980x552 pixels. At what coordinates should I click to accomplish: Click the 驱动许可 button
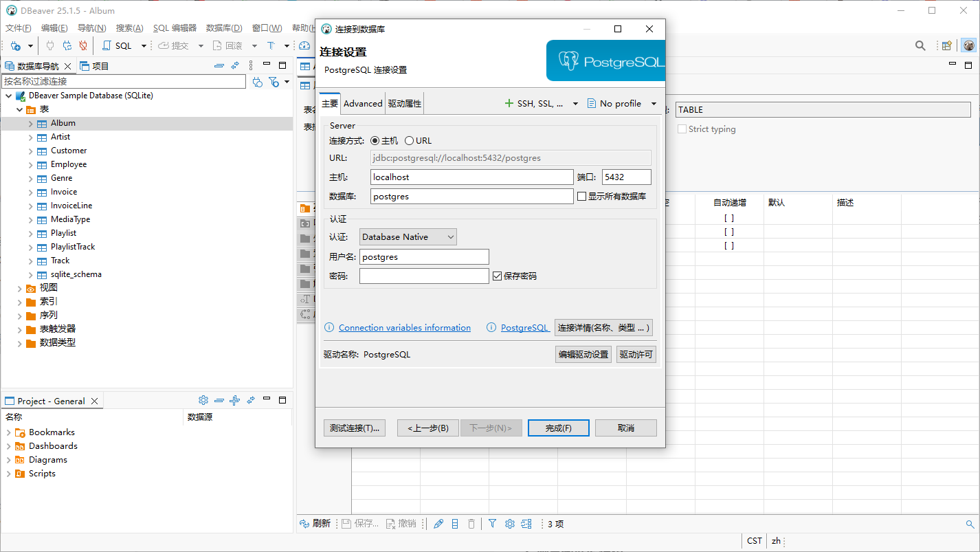636,355
